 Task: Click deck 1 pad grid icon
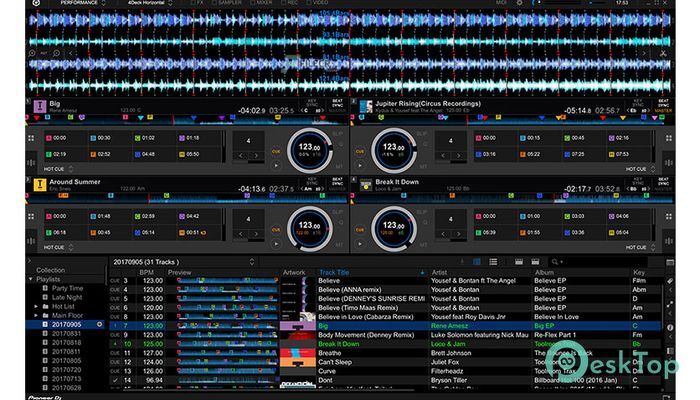[31, 138]
